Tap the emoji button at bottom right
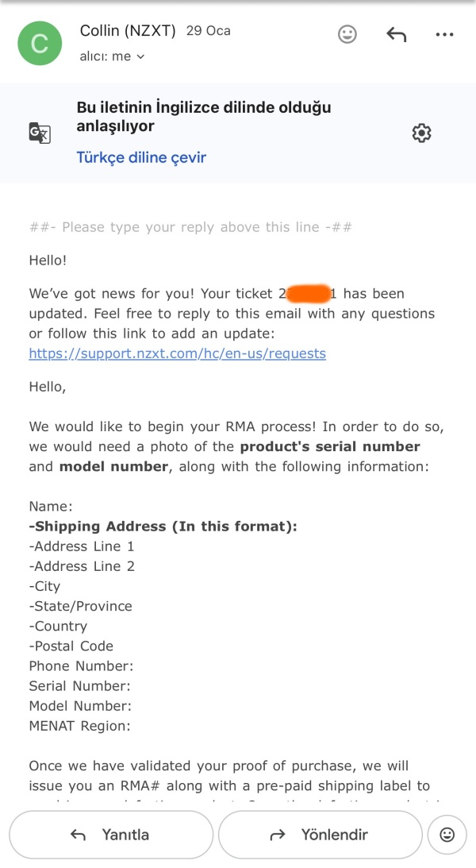Screen dimensions: 476x868 pos(447,834)
